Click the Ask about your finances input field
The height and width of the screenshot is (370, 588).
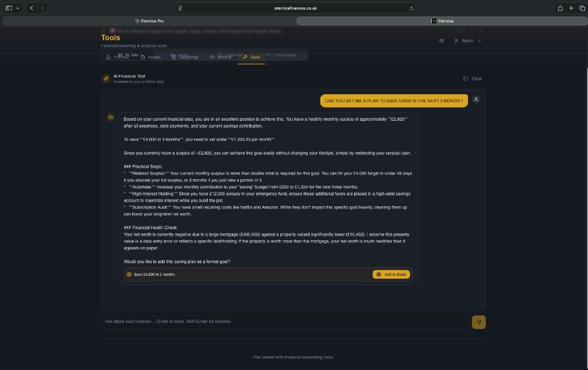pos(258,321)
